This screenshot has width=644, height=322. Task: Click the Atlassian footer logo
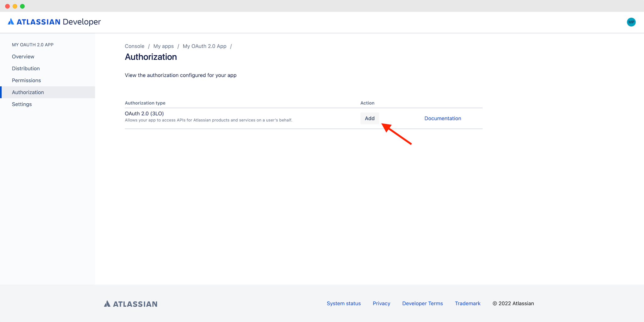(x=131, y=304)
